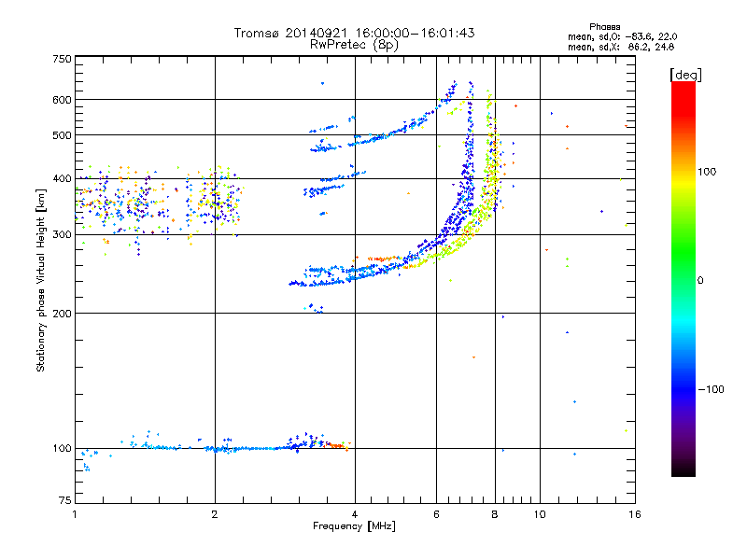Click the '6' x-axis tick label
The image size is (747, 560).
pos(436,514)
